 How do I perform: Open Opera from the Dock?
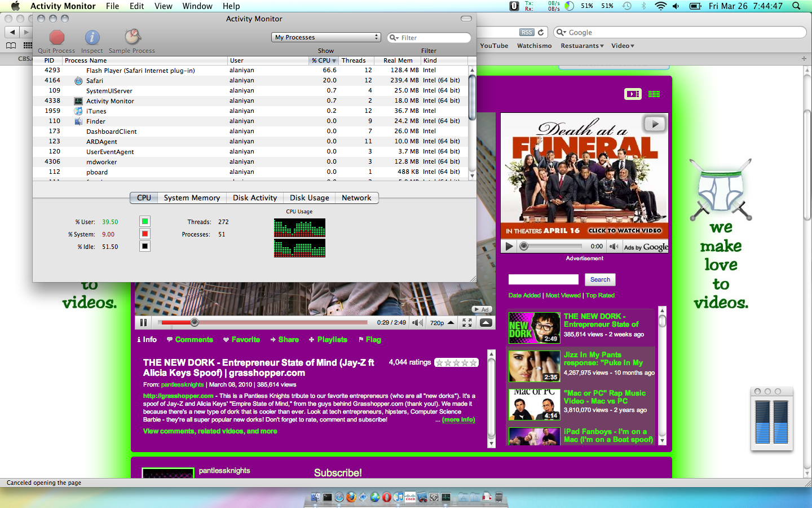coord(387,497)
